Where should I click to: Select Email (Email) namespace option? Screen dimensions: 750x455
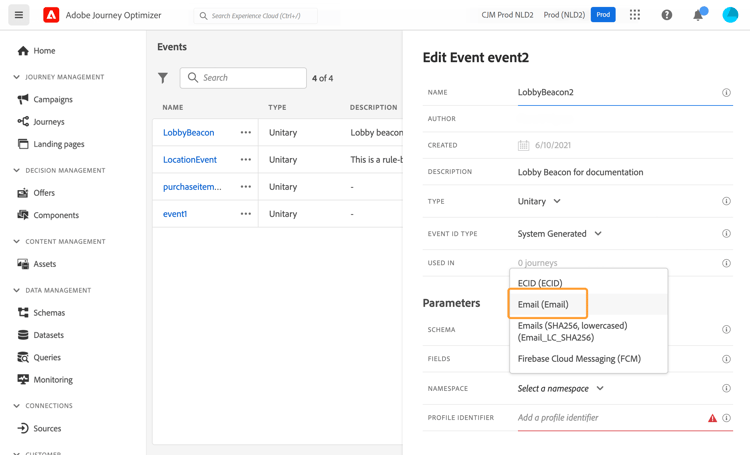(543, 304)
